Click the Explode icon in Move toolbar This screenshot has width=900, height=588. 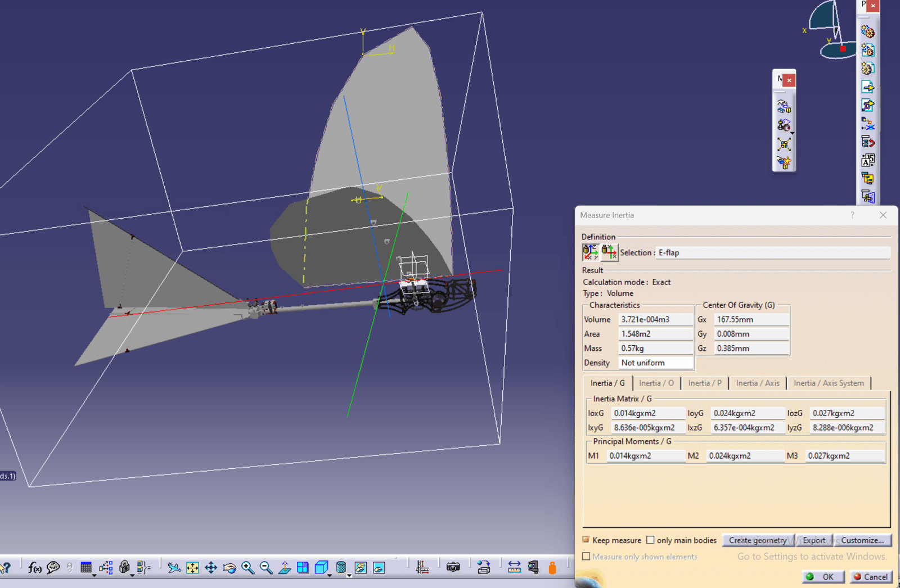click(784, 144)
